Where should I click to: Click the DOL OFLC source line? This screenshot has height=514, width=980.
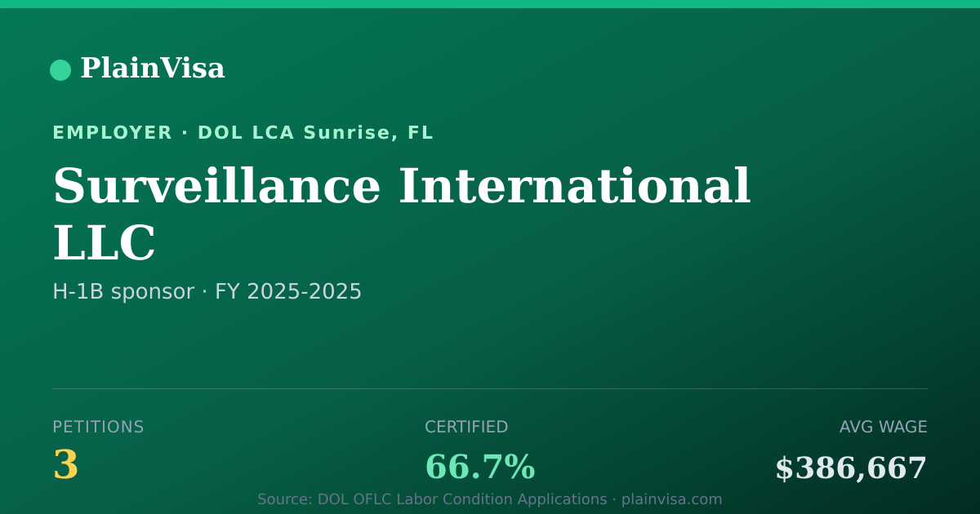pos(490,499)
